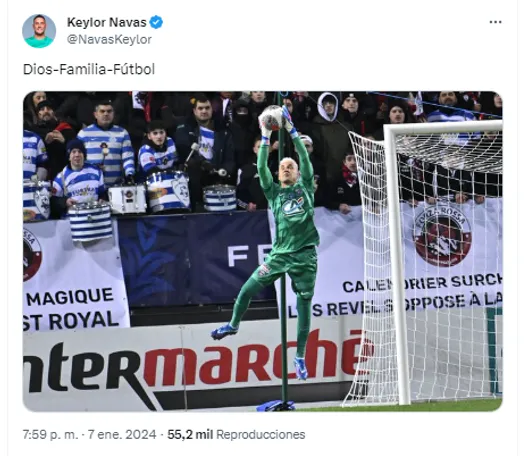Click the CALENDRIER SURCH banner text
The width and height of the screenshot is (528, 456).
tap(422, 283)
